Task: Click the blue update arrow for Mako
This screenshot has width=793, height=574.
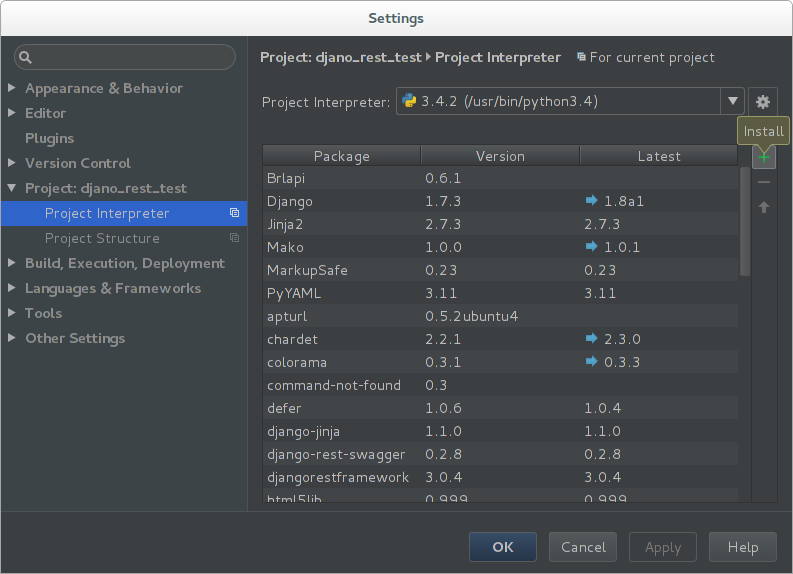Action: pos(591,246)
